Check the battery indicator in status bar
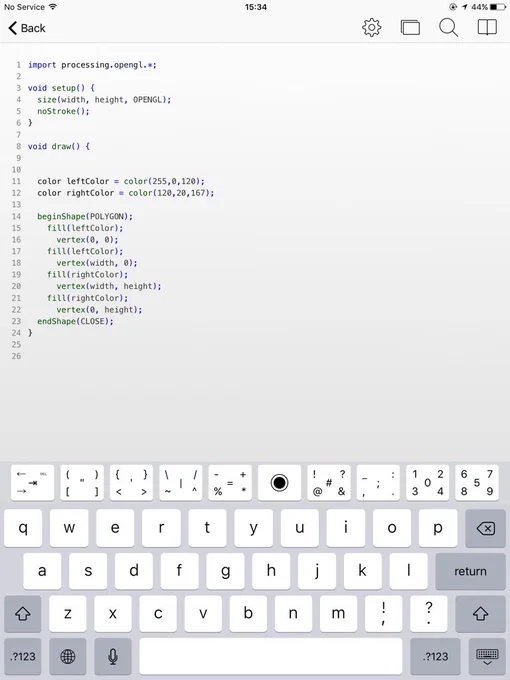The image size is (510, 680). point(498,7)
